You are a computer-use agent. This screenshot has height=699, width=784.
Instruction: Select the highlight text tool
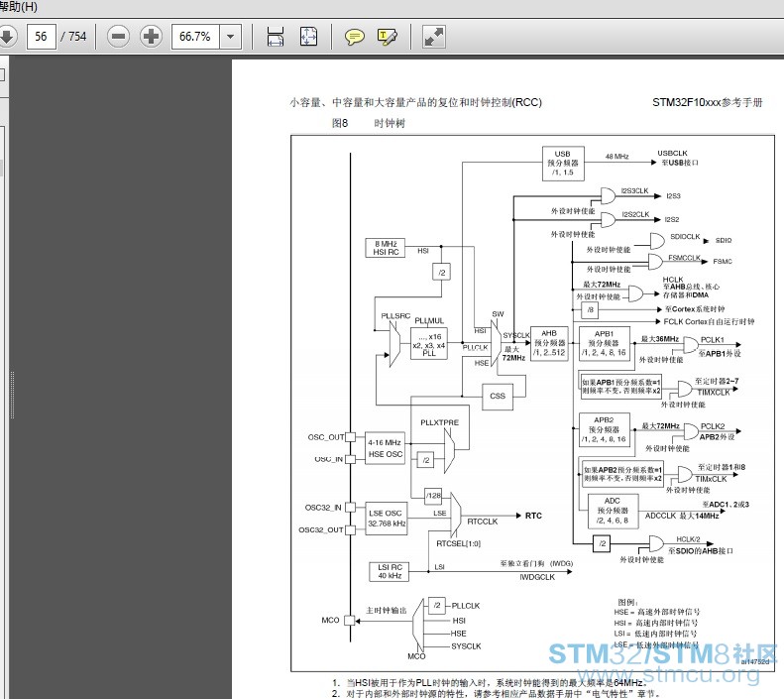[x=388, y=37]
